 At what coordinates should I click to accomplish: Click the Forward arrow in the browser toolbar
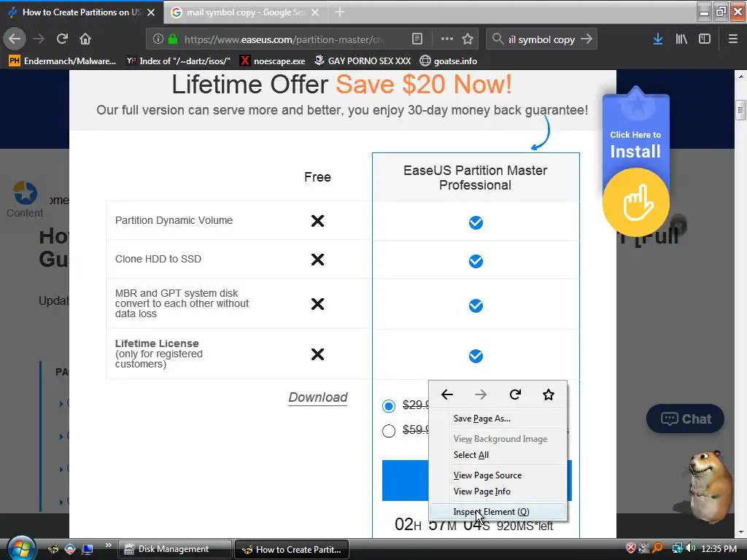[39, 39]
